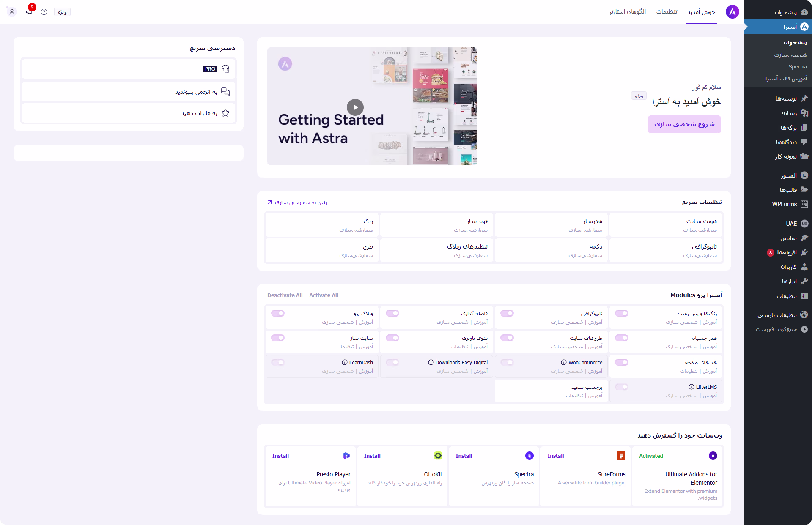812x525 pixels.
Task: Toggle the 'سایت ساز' module switch
Action: [x=278, y=338]
